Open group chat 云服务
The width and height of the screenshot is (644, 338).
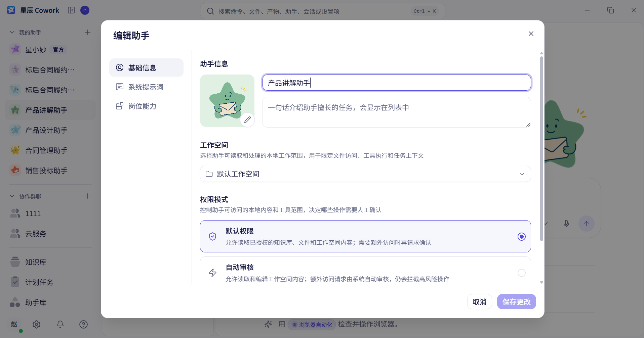[50, 234]
